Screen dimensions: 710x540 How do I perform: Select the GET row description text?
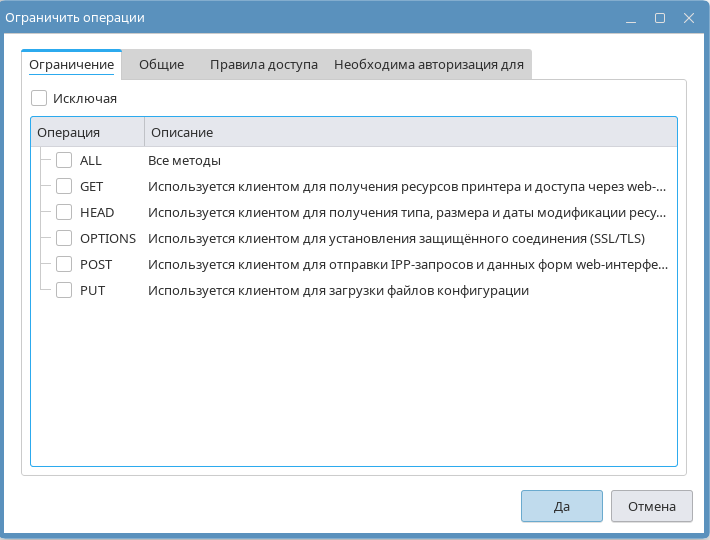pyautogui.click(x=406, y=186)
